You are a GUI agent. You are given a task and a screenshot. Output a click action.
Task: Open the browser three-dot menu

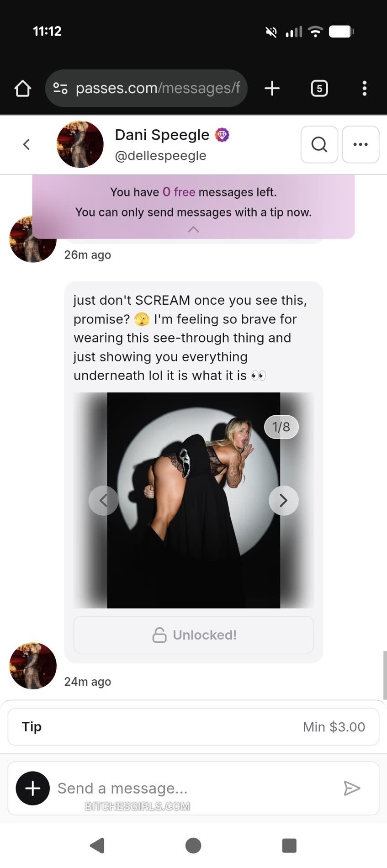click(364, 88)
